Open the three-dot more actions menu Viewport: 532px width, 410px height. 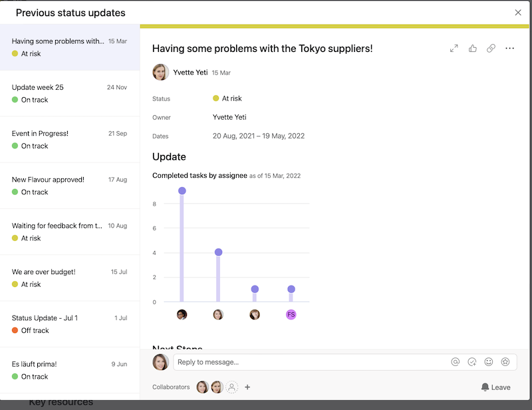click(510, 49)
